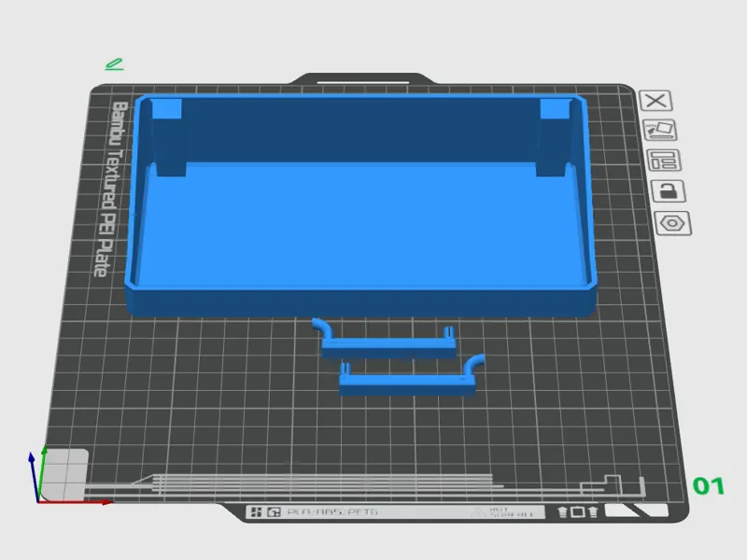Select the upper small blue clip part
Viewport: 747px width, 560px height.
(384, 339)
